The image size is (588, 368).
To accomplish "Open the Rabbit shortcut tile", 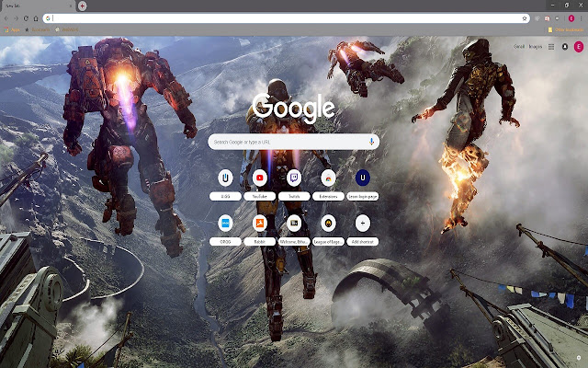I will pyautogui.click(x=259, y=230).
